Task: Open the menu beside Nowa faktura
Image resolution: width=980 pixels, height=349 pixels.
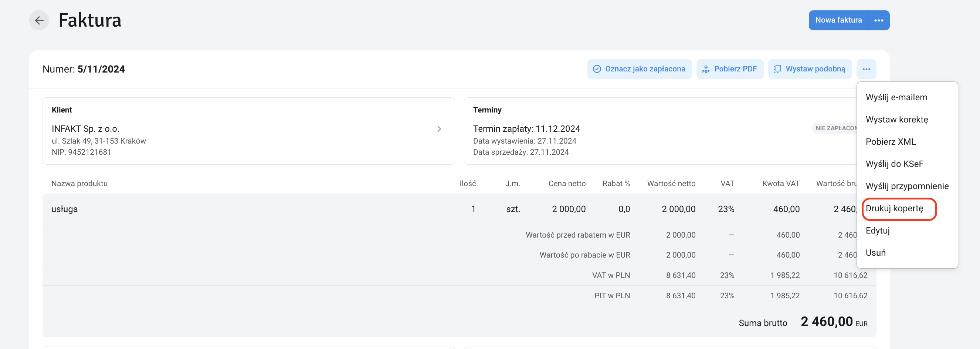Action: click(x=879, y=20)
